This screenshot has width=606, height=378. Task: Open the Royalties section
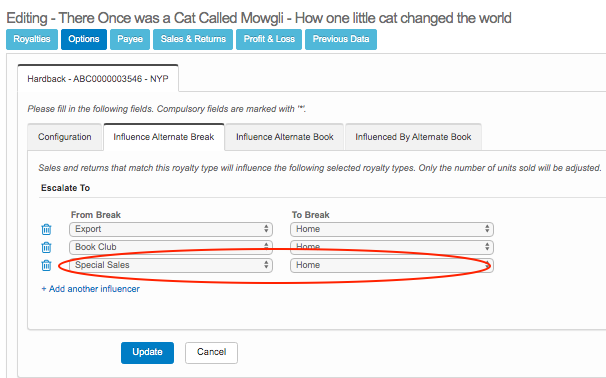pos(32,39)
